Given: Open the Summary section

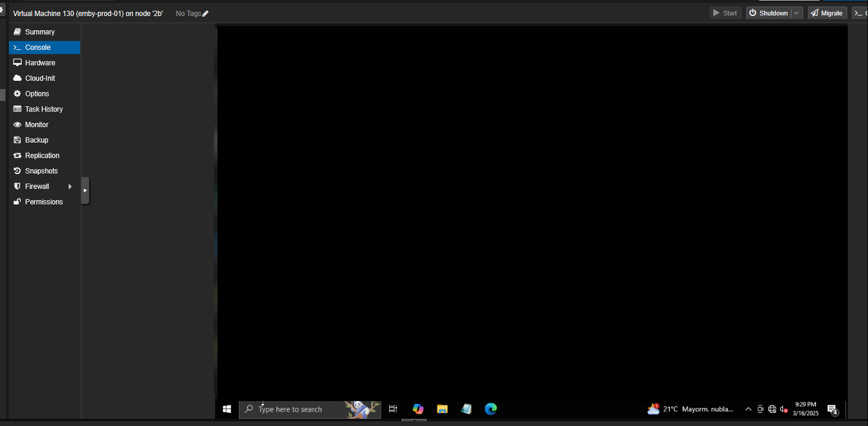Looking at the screenshot, I should 39,32.
